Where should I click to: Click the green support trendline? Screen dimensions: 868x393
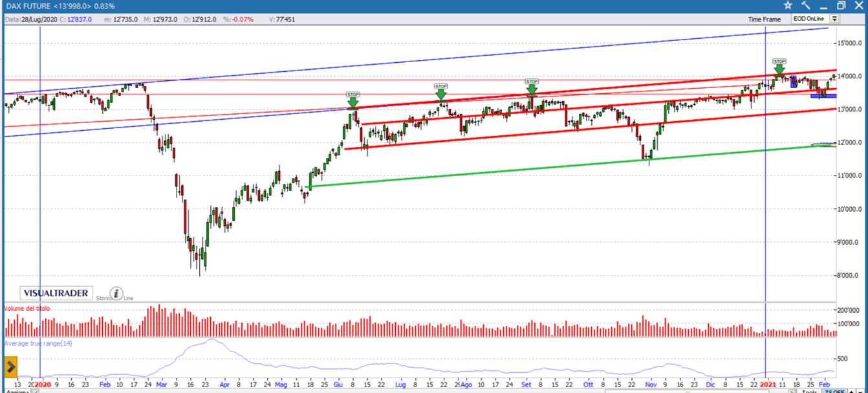(569, 164)
